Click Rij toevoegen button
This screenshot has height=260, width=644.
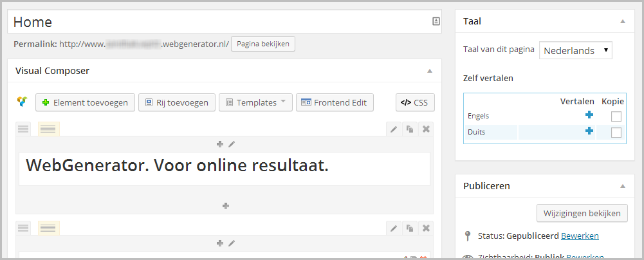click(x=177, y=102)
